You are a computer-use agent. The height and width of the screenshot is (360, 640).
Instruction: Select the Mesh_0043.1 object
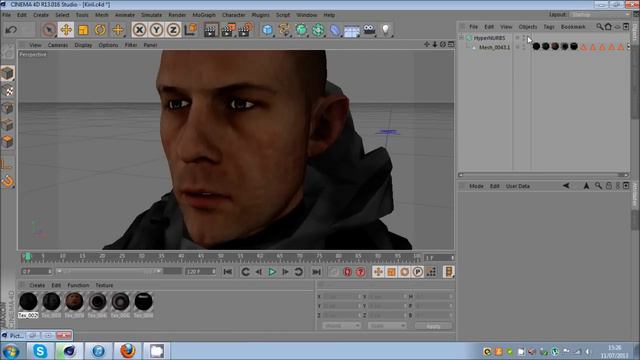point(494,47)
